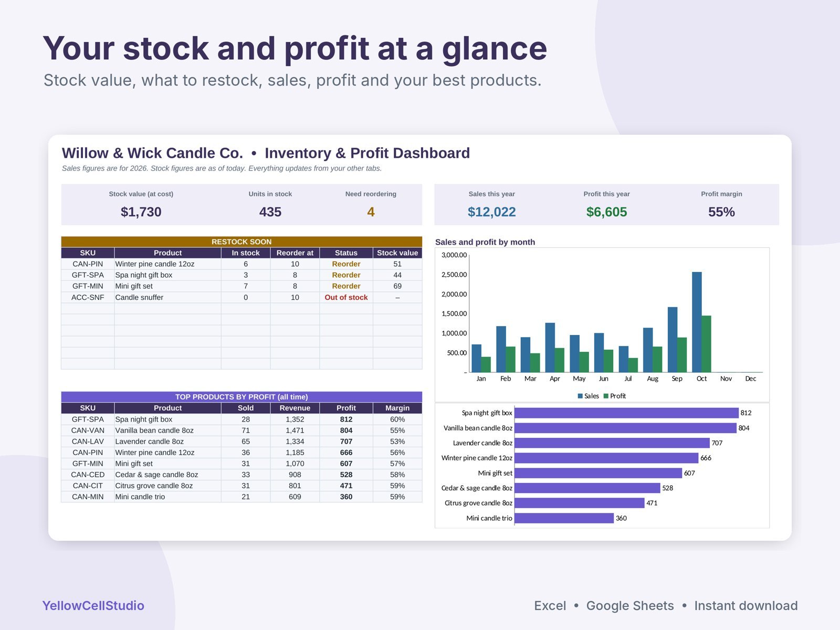Select the revenue value 1,471

[x=295, y=430]
